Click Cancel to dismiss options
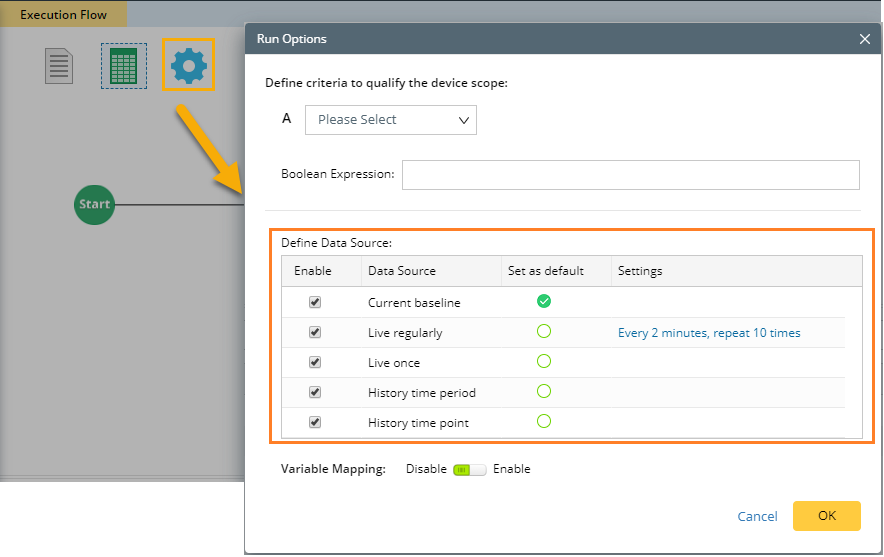The width and height of the screenshot is (884, 557). (x=757, y=516)
